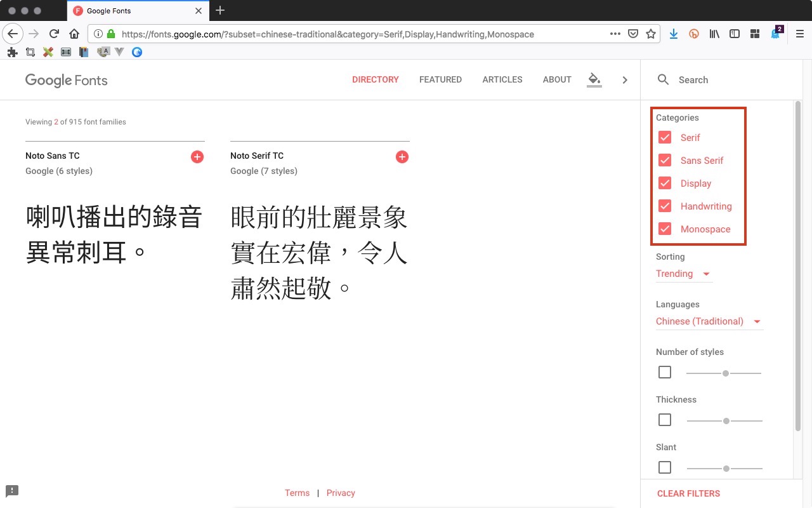Show site information via the info icon
812x508 pixels.
(99, 34)
